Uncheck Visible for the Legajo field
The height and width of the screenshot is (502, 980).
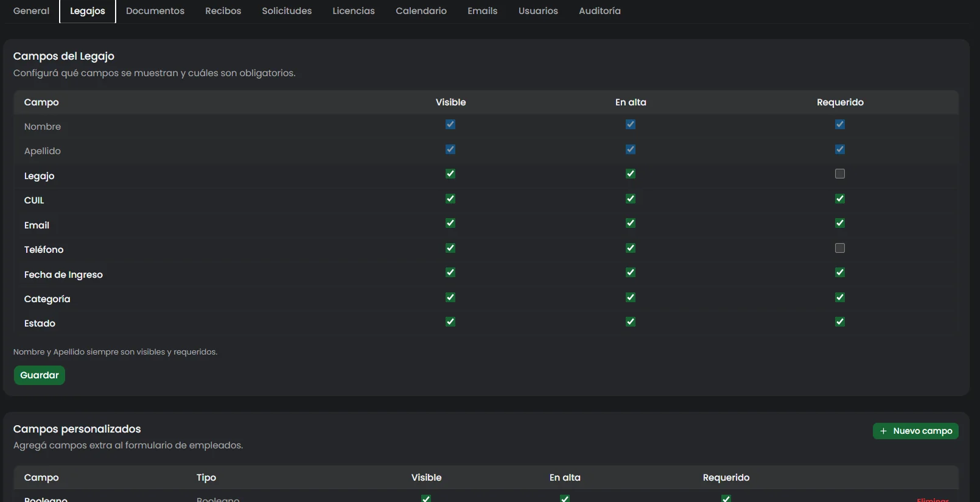click(x=450, y=174)
